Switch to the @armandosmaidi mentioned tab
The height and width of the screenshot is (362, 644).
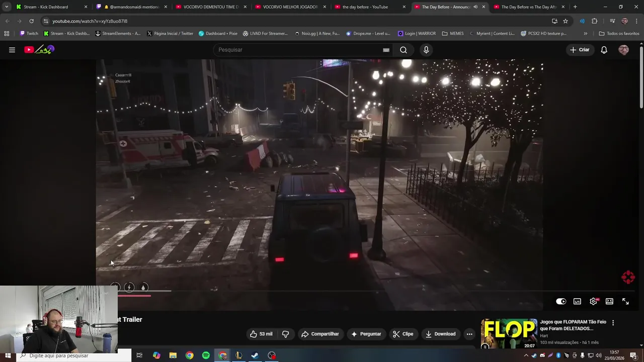point(132,7)
